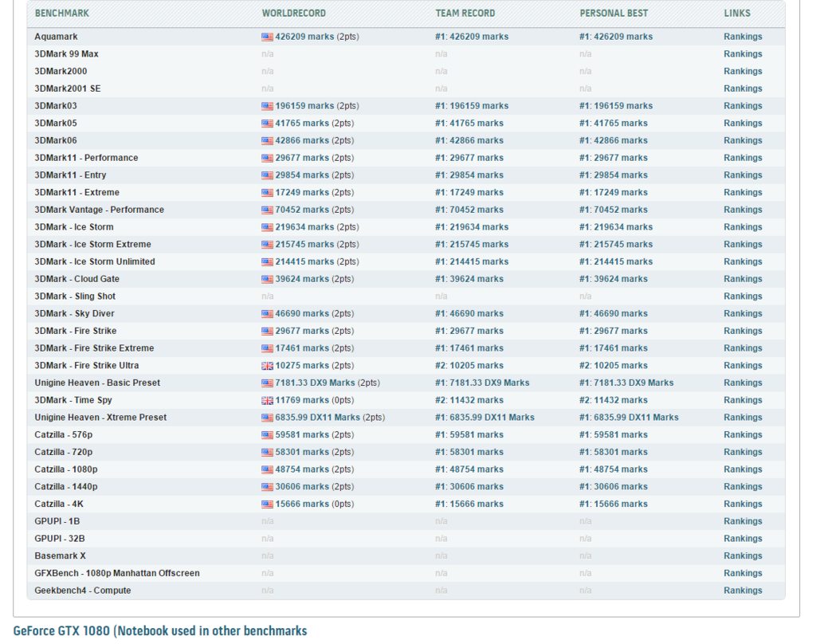Screen dimensions: 816x644
Task: View Rankings for Catzilla - 1440p
Action: tap(743, 487)
